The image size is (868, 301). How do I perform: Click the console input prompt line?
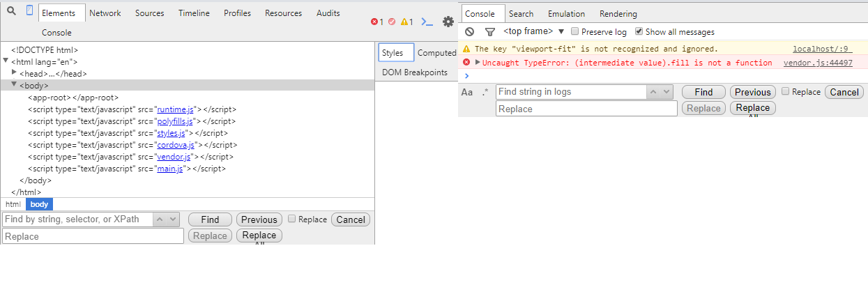663,75
